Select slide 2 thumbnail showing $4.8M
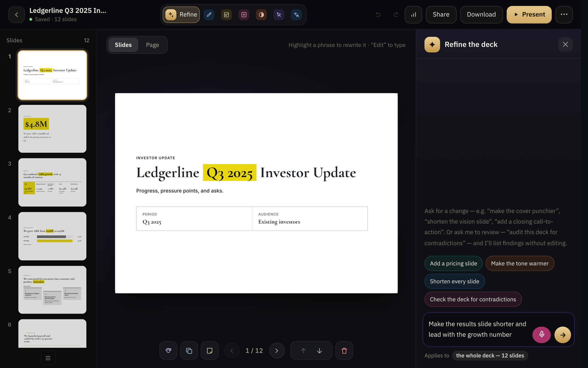Screen dimensions: 588x368 coord(52,129)
